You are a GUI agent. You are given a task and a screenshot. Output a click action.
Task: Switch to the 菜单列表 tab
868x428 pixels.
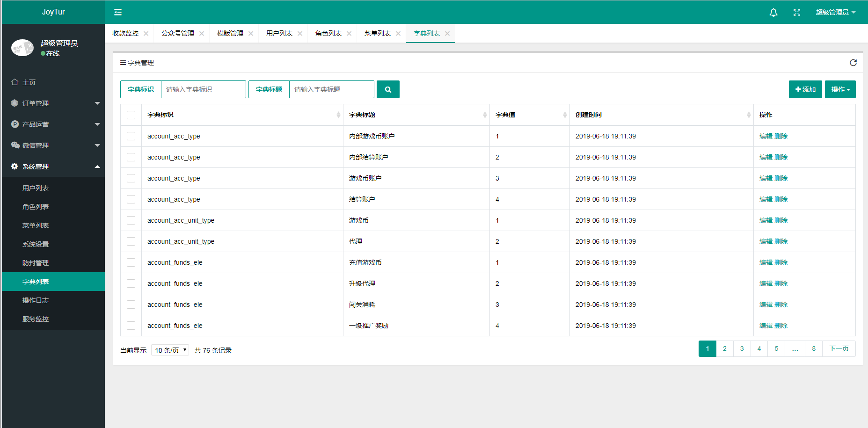[378, 33]
